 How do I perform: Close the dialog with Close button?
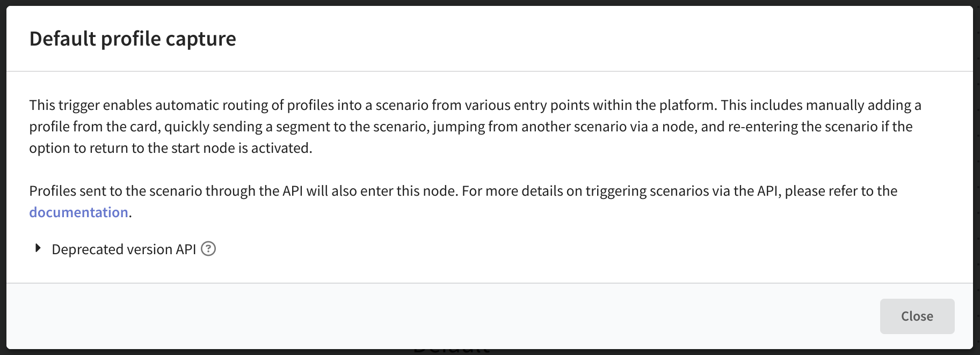point(917,316)
